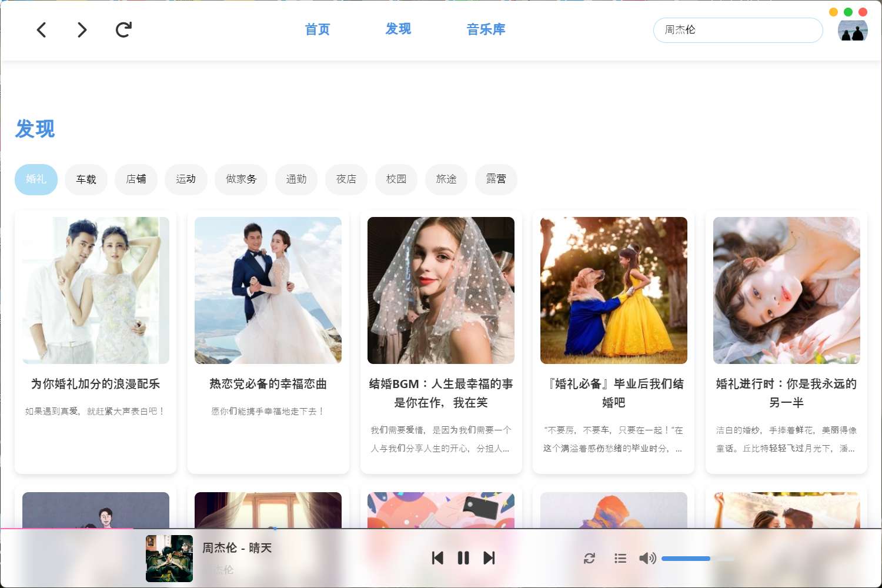This screenshot has height=588, width=882.
Task: Select the 做家务 category chip
Action: click(x=241, y=179)
